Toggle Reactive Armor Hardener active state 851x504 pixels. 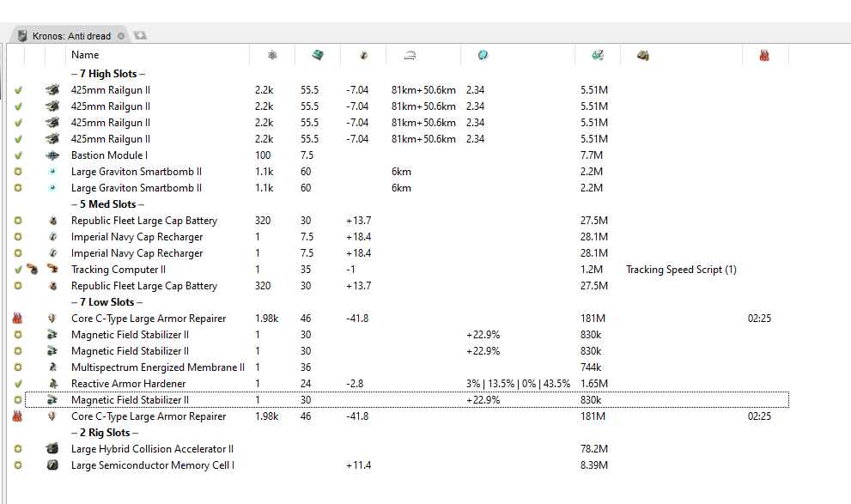pyautogui.click(x=18, y=384)
